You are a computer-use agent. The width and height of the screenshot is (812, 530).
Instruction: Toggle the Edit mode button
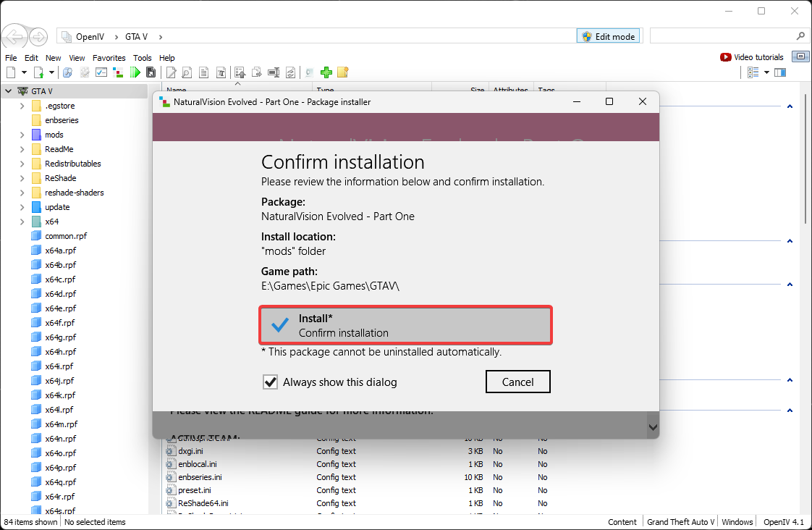(x=608, y=36)
